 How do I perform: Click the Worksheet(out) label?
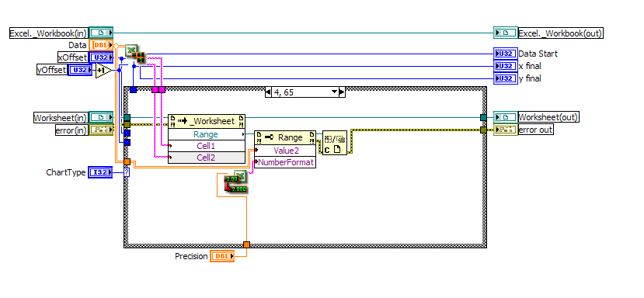click(548, 117)
